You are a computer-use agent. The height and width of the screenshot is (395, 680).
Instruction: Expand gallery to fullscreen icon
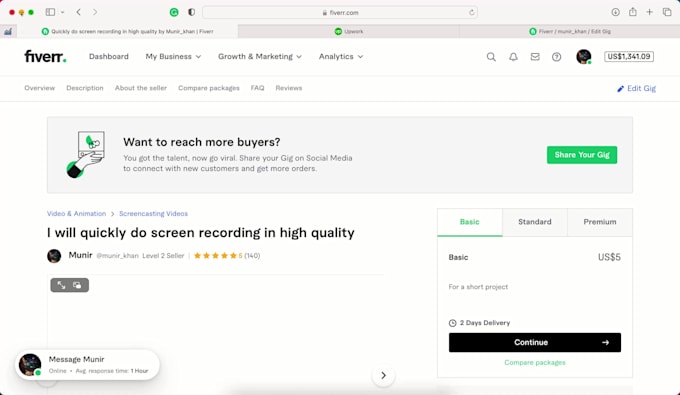pyautogui.click(x=61, y=285)
